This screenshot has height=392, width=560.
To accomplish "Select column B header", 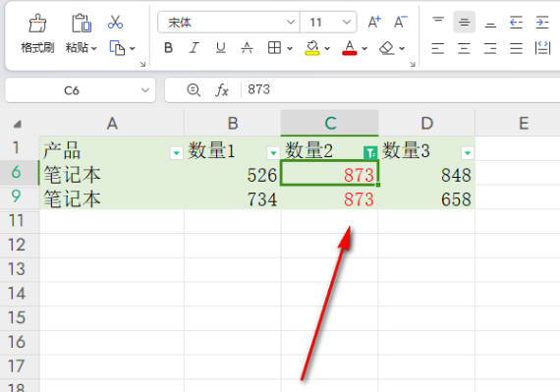I will click(233, 123).
